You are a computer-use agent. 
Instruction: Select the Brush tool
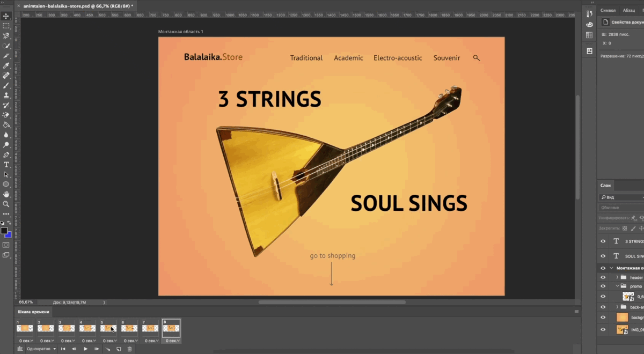click(x=6, y=85)
